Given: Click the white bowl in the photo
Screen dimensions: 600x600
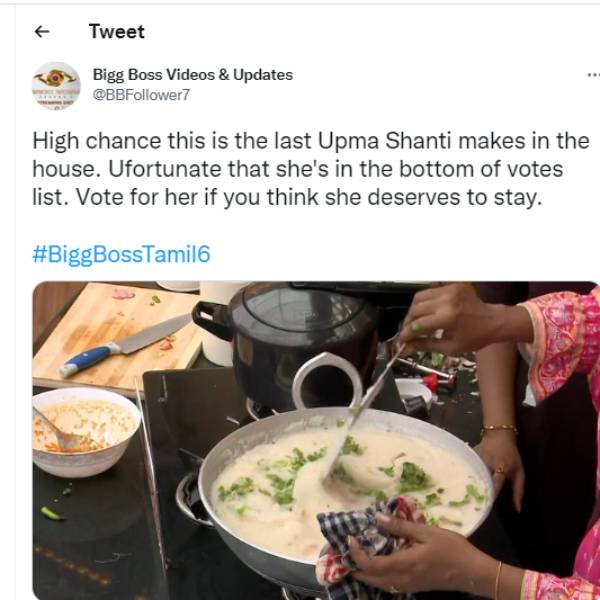Looking at the screenshot, I should point(86,432).
